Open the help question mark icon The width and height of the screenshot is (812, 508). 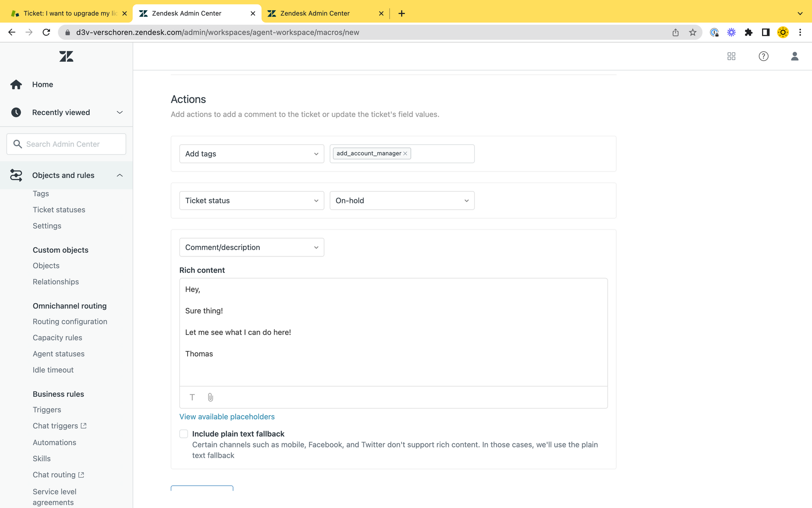point(763,56)
